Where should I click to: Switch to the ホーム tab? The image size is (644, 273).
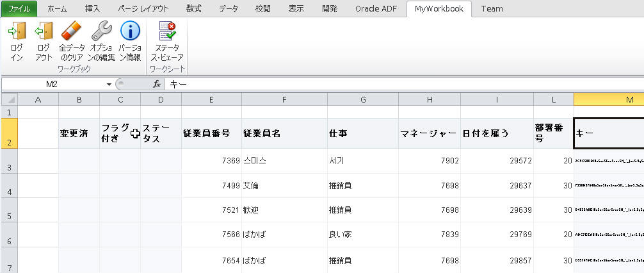coord(57,8)
